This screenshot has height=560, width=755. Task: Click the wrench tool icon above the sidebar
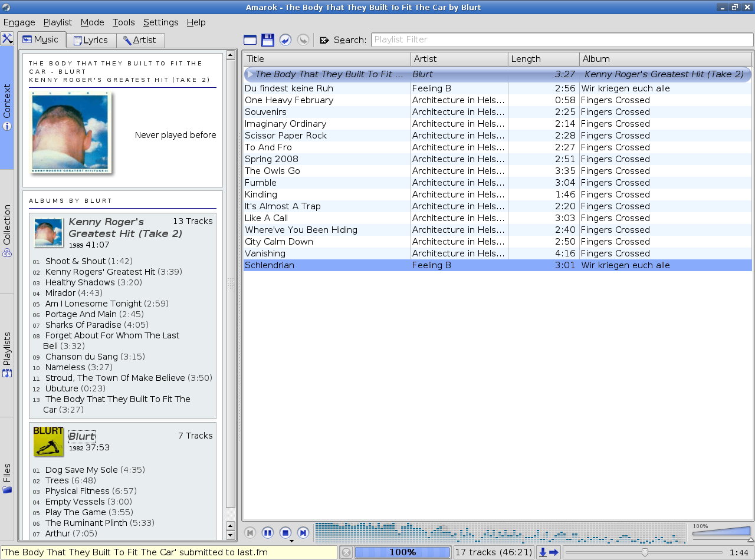tap(7, 39)
